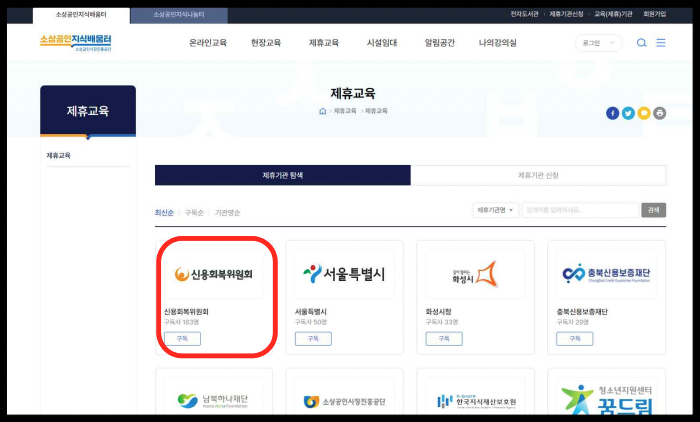Share page via KakaoTalk icon
Viewport: 700px width, 422px height.
[644, 113]
